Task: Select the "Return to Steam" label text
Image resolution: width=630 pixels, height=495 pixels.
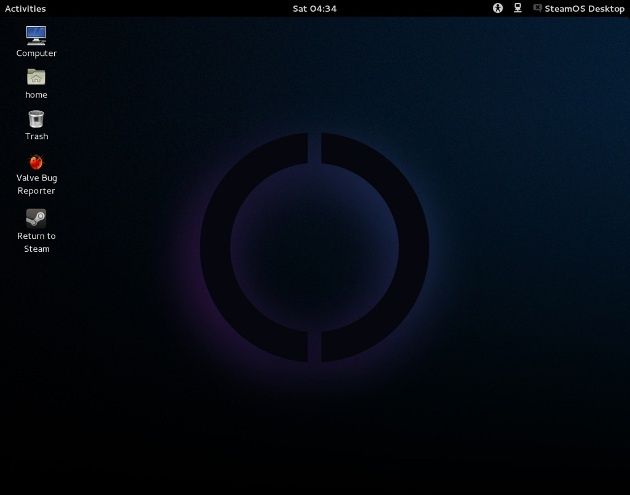Action: 37,242
